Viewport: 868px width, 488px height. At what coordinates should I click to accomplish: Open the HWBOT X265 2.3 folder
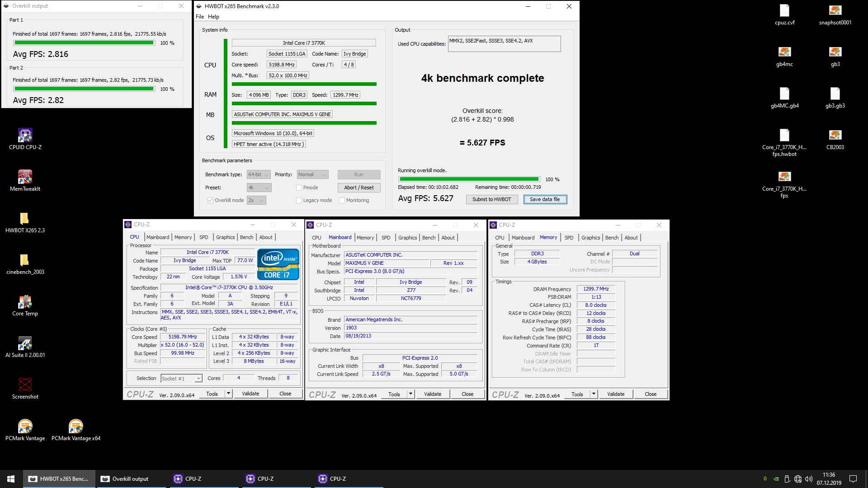pyautogui.click(x=25, y=222)
